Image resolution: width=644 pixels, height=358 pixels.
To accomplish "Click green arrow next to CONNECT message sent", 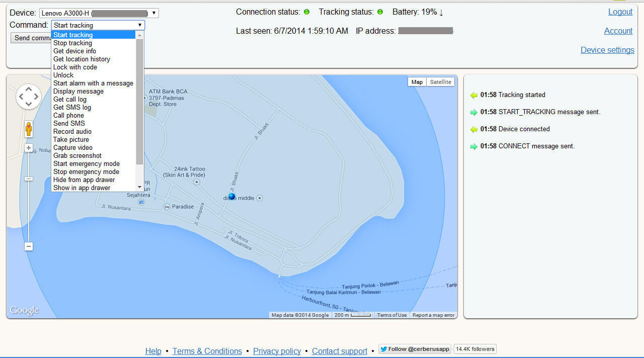I will (x=473, y=146).
